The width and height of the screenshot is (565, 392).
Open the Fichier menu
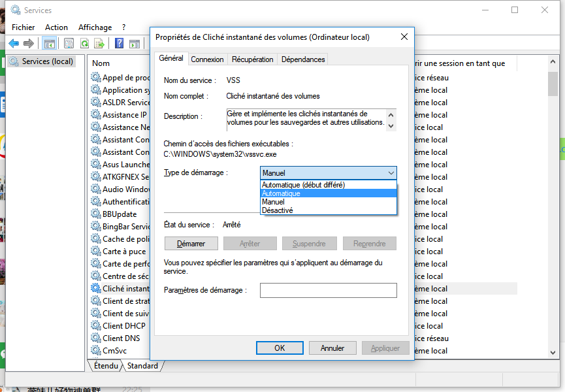point(23,27)
